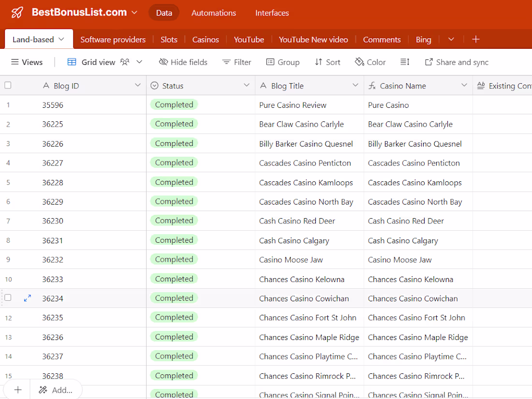Click the Sort arrows icon
Image resolution: width=532 pixels, height=399 pixels.
(x=318, y=62)
